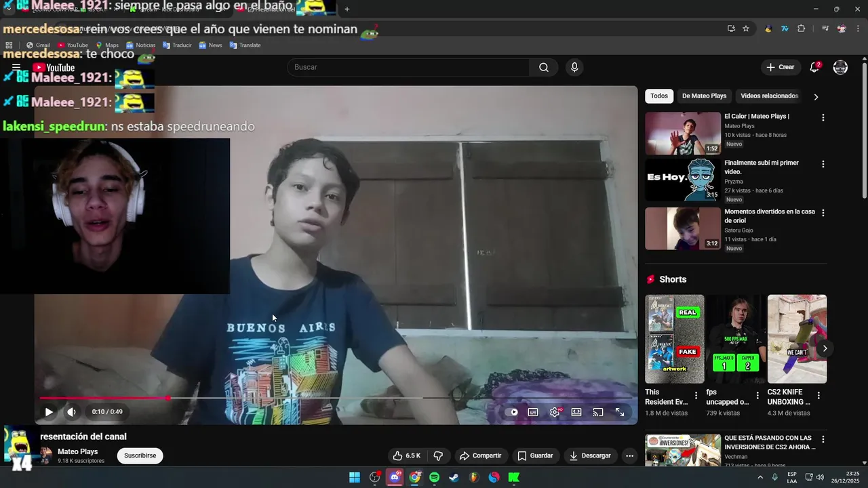The image size is (868, 488).
Task: Play the video with the play button
Action: tap(49, 411)
